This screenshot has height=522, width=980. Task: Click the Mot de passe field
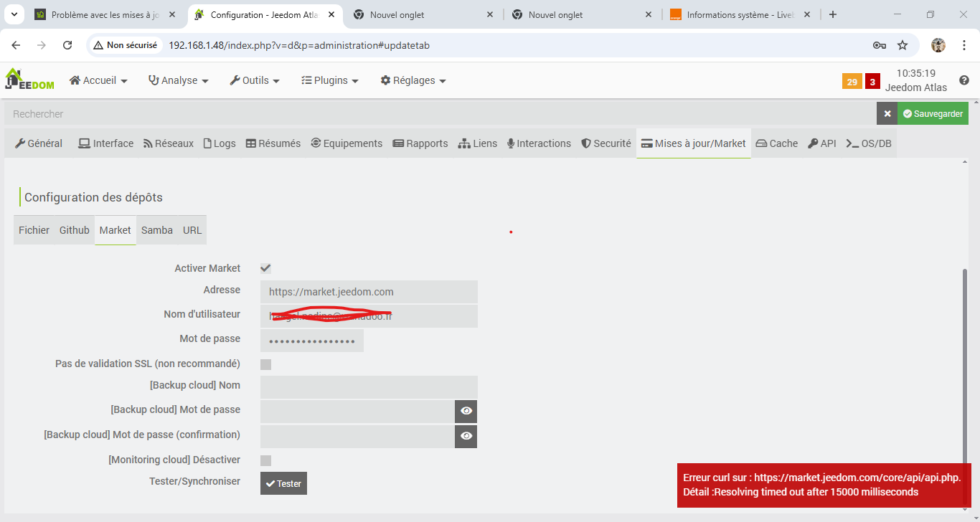312,341
